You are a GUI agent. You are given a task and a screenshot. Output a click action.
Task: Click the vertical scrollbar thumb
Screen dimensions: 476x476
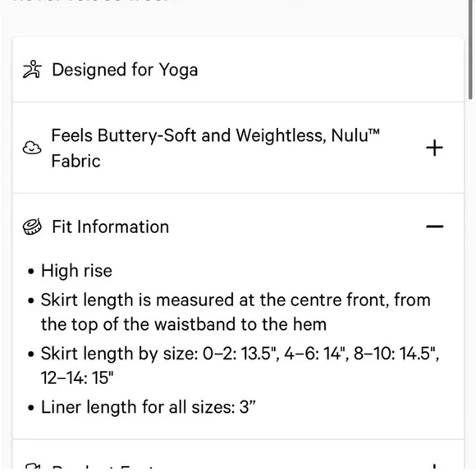click(x=470, y=48)
